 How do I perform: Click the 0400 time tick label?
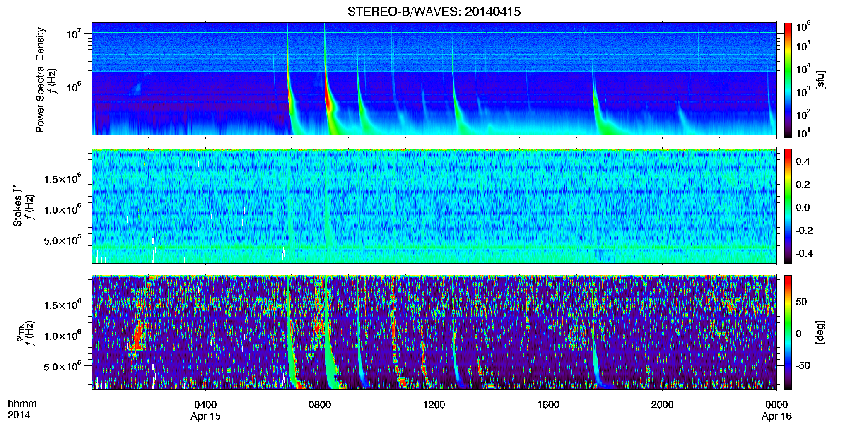[205, 404]
